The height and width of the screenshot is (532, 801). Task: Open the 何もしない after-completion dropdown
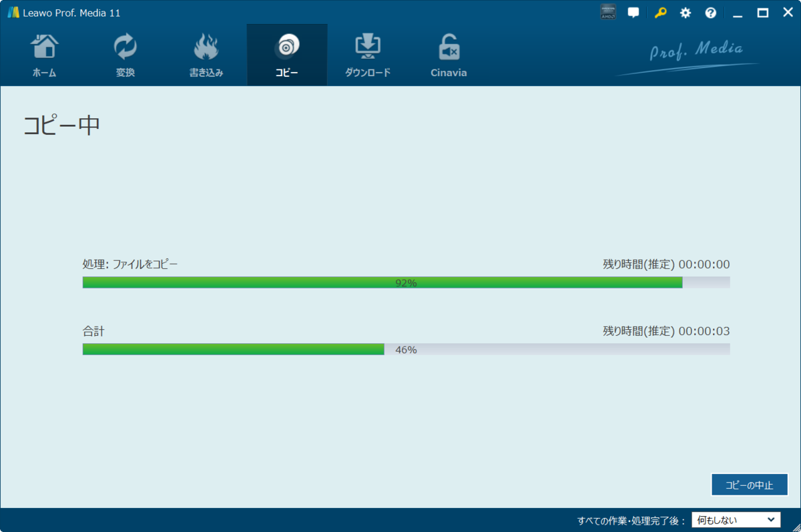click(x=736, y=520)
